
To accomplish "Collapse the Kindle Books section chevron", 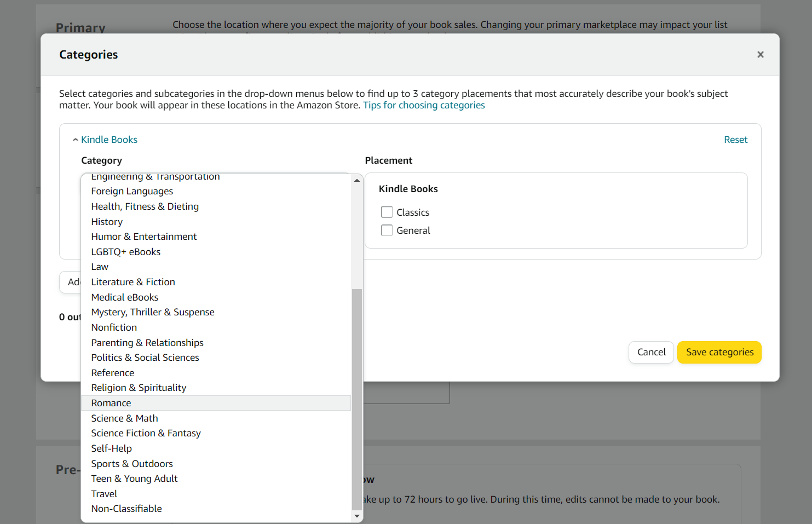I will [x=76, y=140].
